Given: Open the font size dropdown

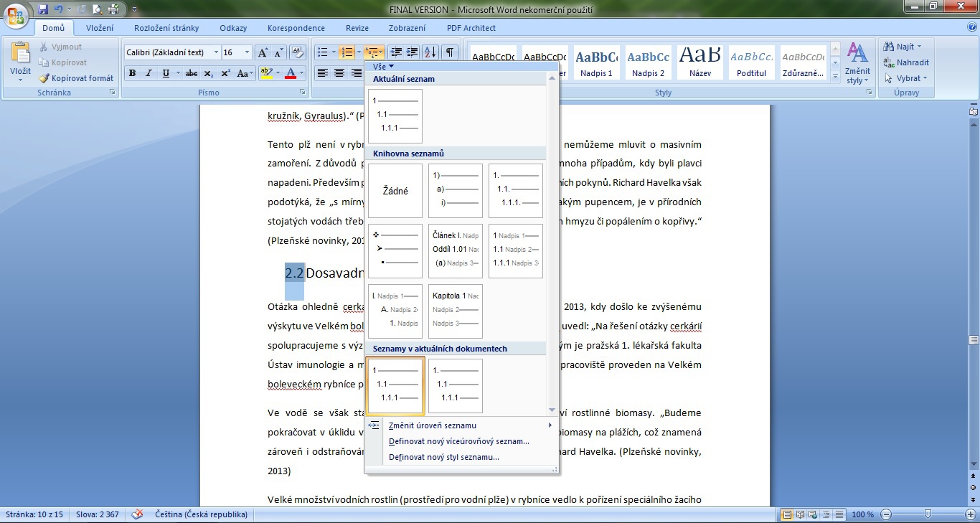Looking at the screenshot, I should pyautogui.click(x=247, y=52).
